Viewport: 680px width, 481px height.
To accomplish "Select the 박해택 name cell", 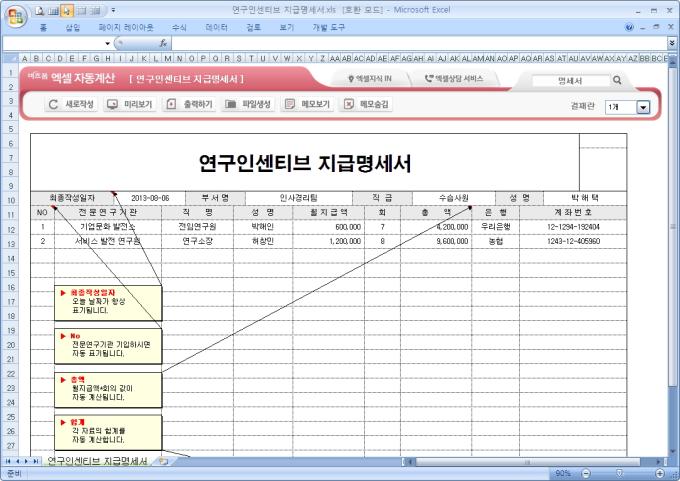I will [x=585, y=198].
